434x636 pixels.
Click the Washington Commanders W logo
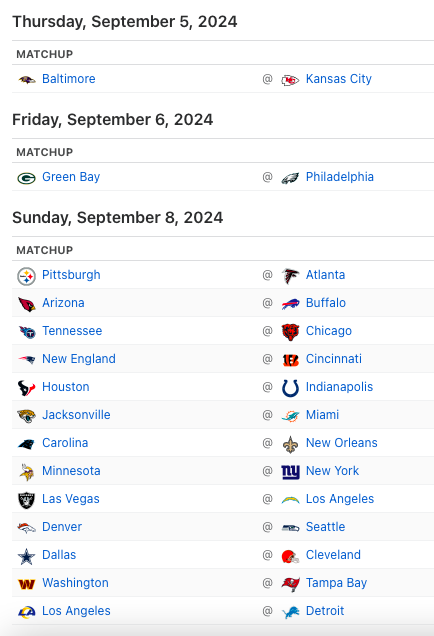pos(27,584)
